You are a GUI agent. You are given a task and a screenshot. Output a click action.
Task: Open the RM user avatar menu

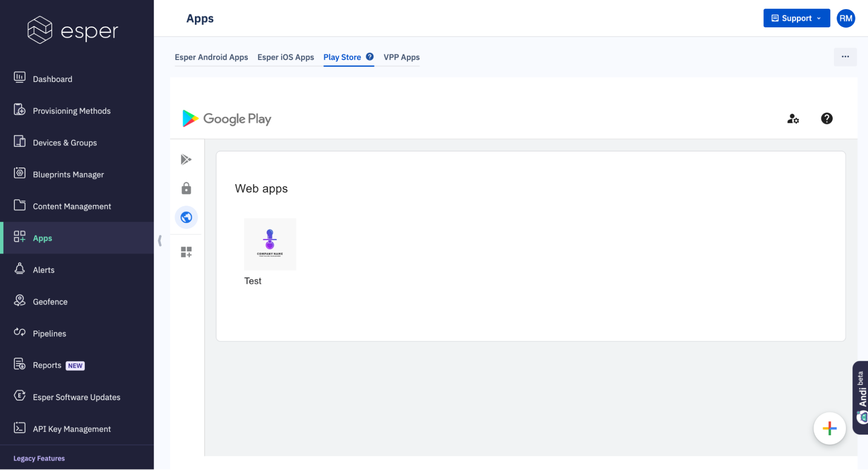click(x=845, y=18)
